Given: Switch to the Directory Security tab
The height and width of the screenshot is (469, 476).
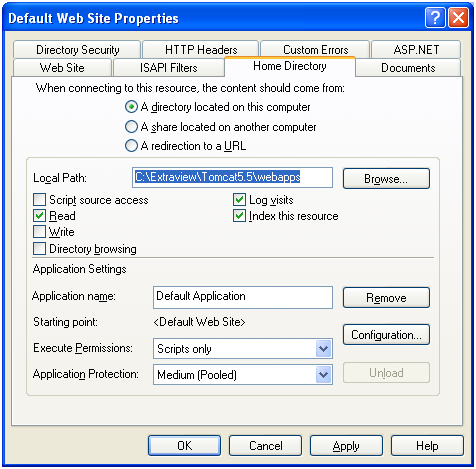Looking at the screenshot, I should [77, 50].
